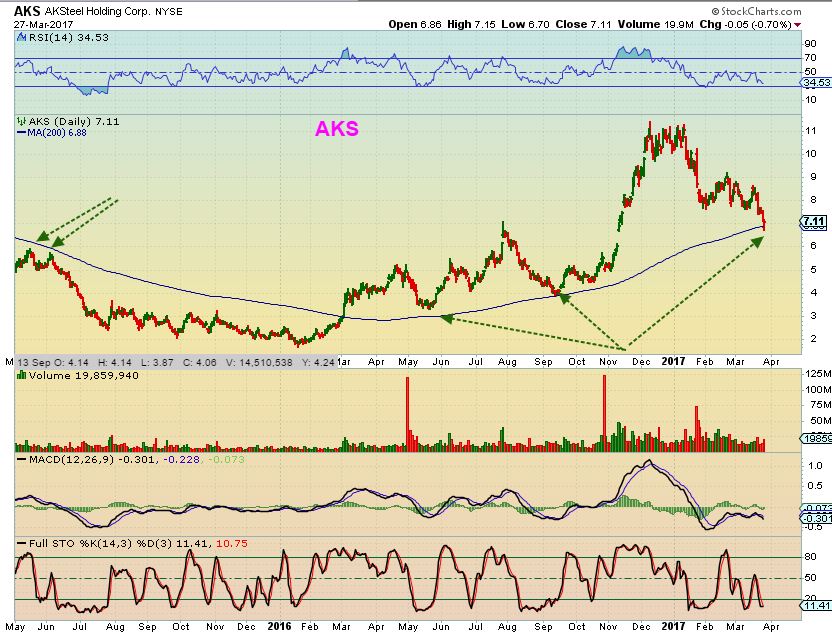832x634 pixels.
Task: Open the StockCharts.com watermark link
Action: click(756, 11)
